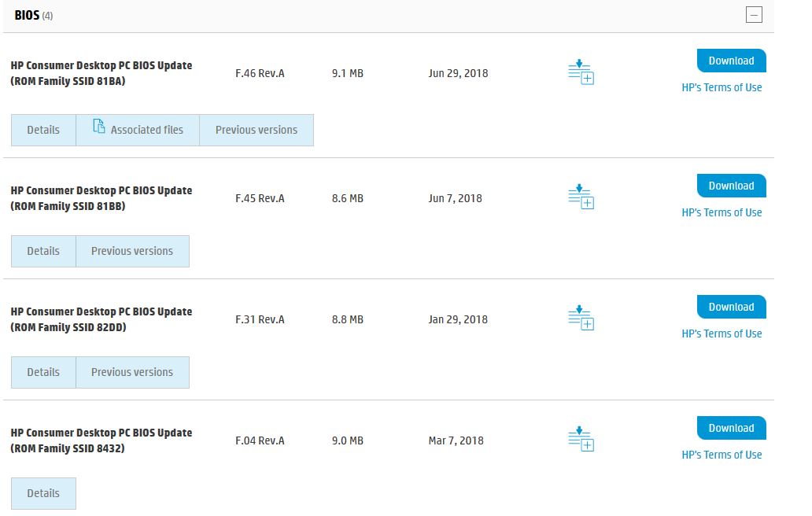Open Details tab for SSID 81BB update
This screenshot has width=812, height=516.
tap(43, 251)
